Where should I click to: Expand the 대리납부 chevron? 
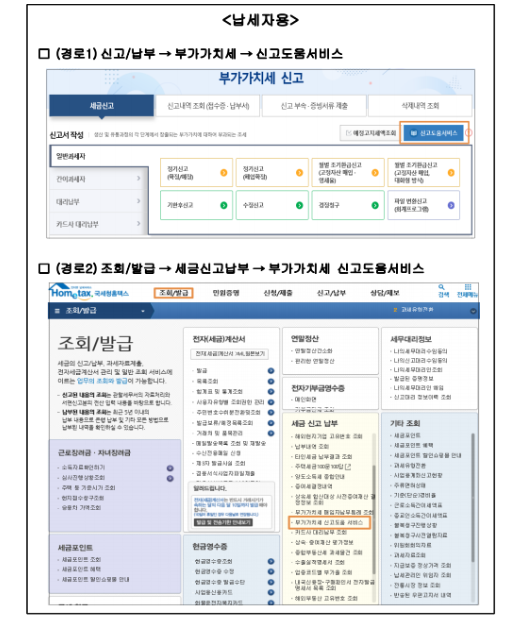(138, 201)
